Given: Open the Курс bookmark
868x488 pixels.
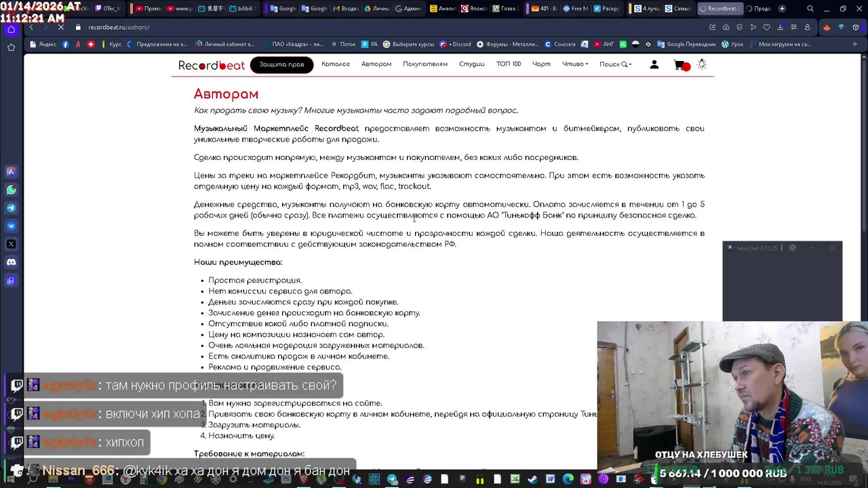Looking at the screenshot, I should (x=111, y=44).
